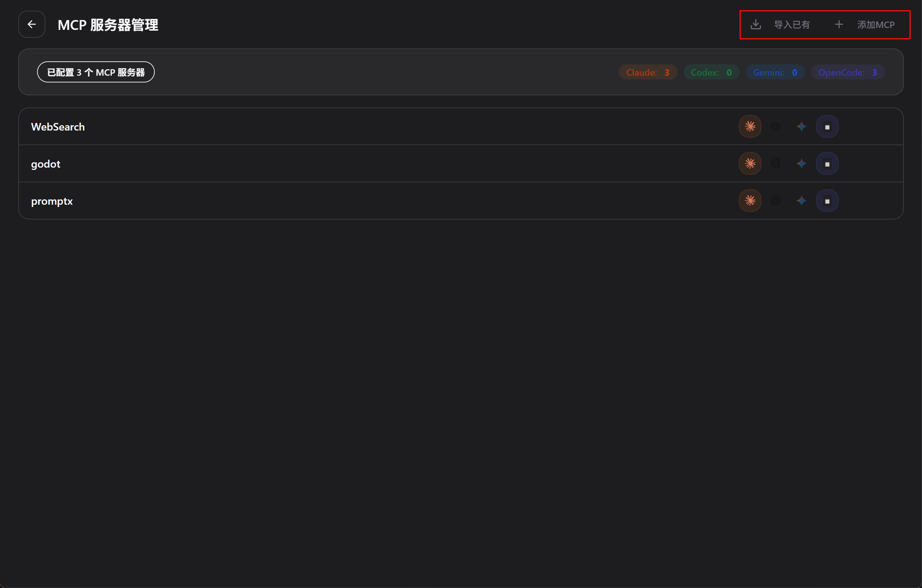
Task: Enable Gemini for the godot server
Action: (x=801, y=164)
